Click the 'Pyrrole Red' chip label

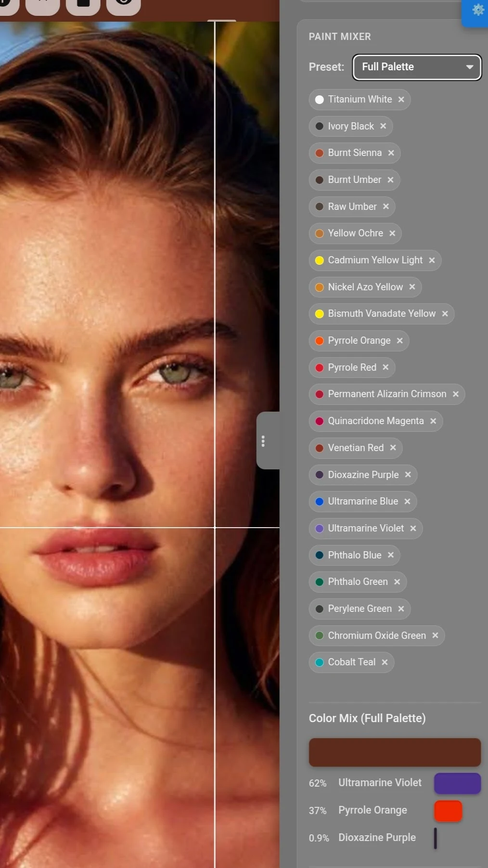point(352,367)
